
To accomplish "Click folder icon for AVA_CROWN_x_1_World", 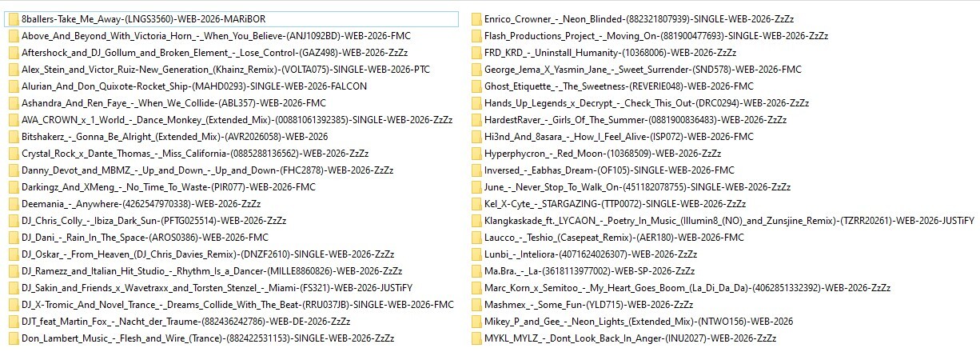I will (13, 120).
